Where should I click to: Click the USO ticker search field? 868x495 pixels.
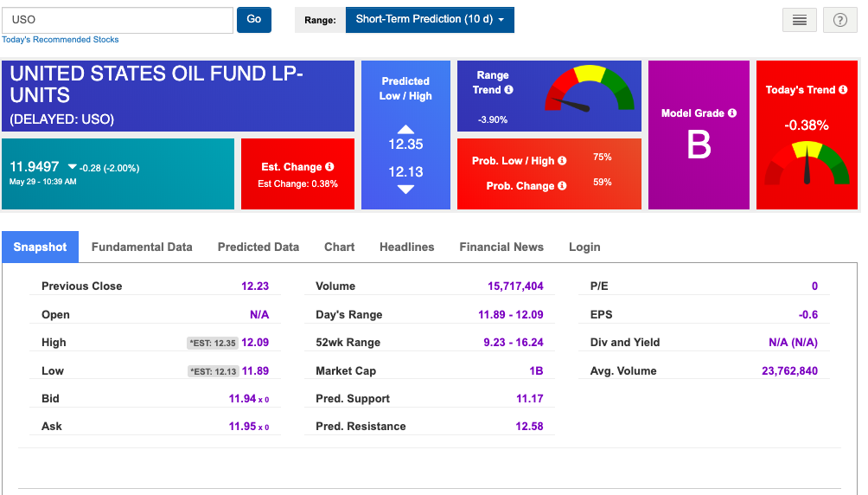pos(118,20)
